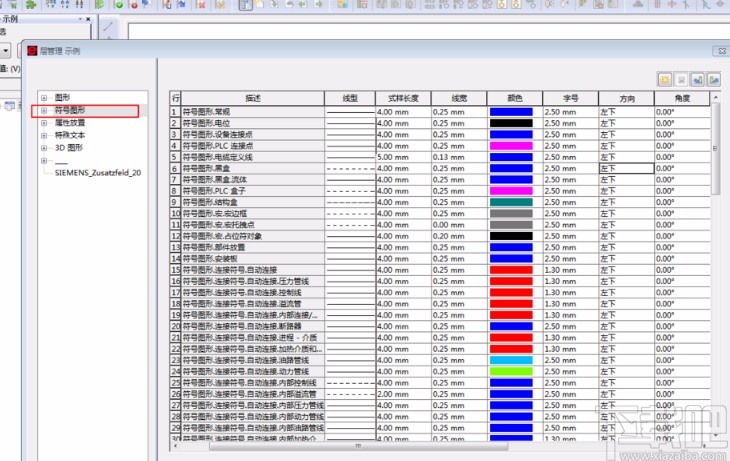Click the 线宽 column header

(x=459, y=98)
